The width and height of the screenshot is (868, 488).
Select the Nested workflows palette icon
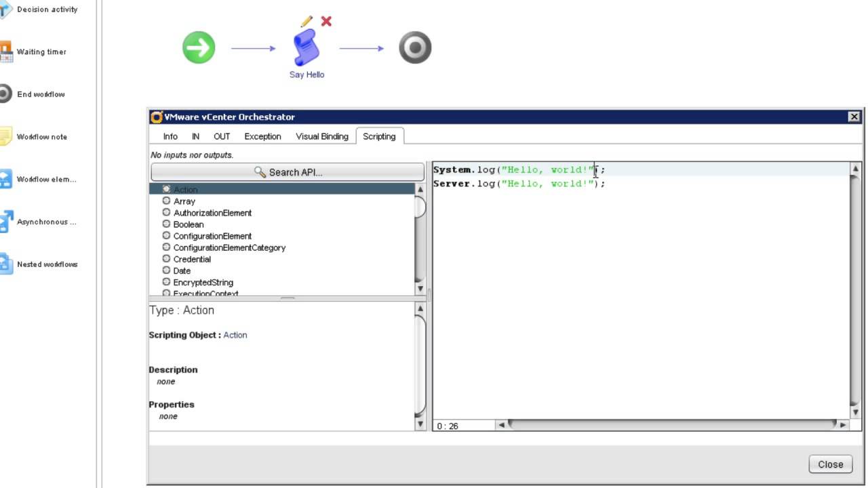pyautogui.click(x=5, y=264)
